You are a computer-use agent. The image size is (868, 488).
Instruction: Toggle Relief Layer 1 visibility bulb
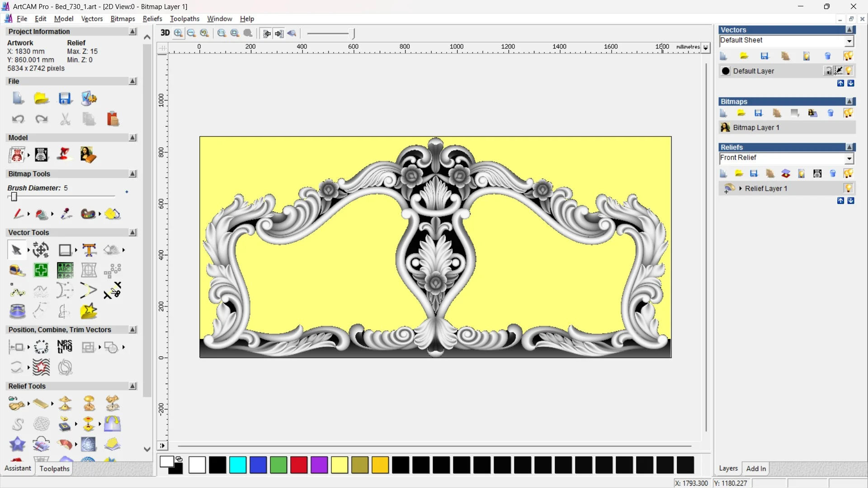(x=848, y=188)
